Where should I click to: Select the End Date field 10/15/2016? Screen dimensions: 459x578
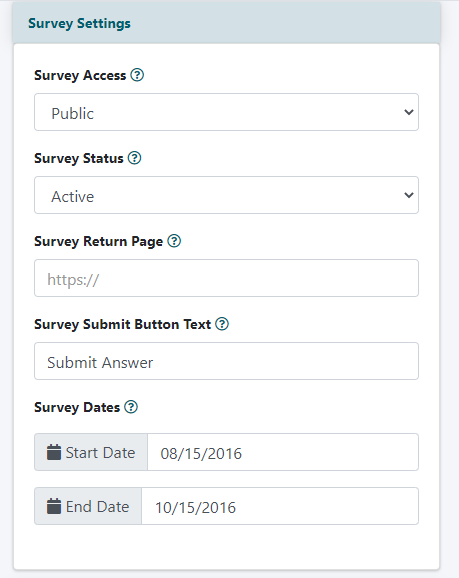coord(280,506)
